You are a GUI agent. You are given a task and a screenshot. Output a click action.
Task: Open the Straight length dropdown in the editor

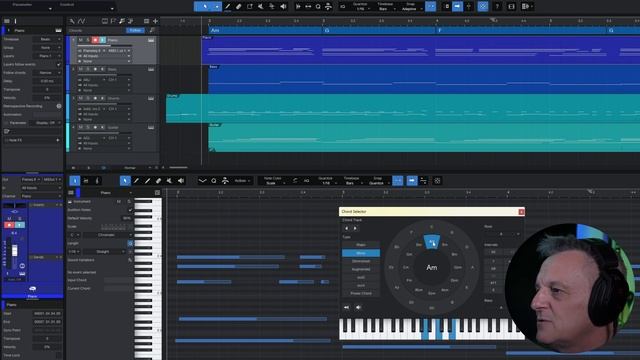click(104, 252)
